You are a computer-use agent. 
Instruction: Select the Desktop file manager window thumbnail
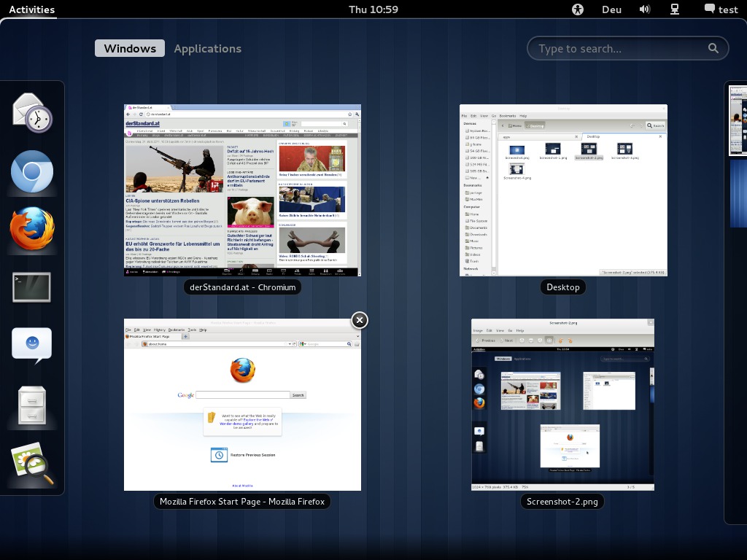point(563,190)
